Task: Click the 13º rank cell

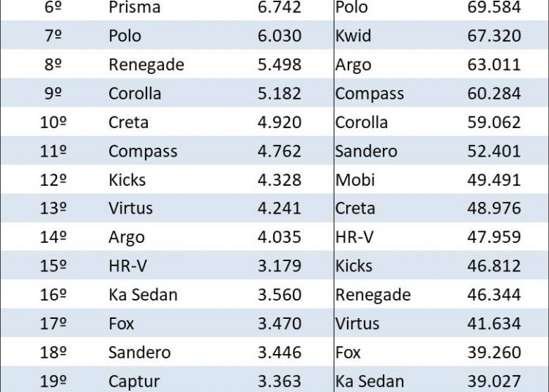Action: pyautogui.click(x=53, y=208)
